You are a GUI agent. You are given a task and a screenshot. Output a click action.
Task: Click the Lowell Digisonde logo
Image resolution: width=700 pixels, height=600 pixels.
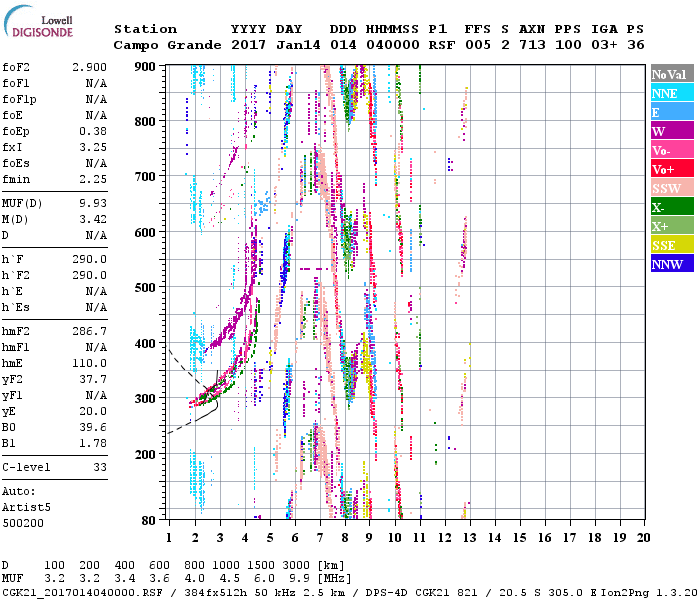click(x=38, y=22)
